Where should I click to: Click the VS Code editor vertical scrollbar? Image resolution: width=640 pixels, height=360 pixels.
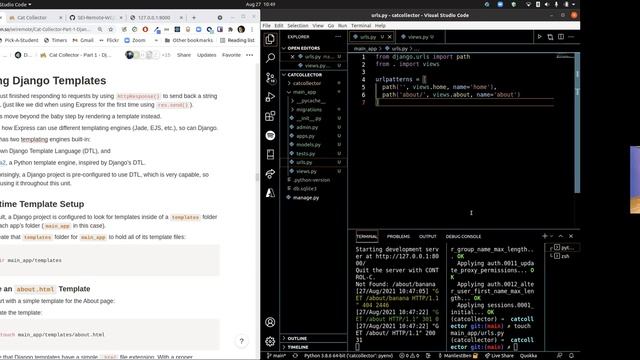coord(577,122)
